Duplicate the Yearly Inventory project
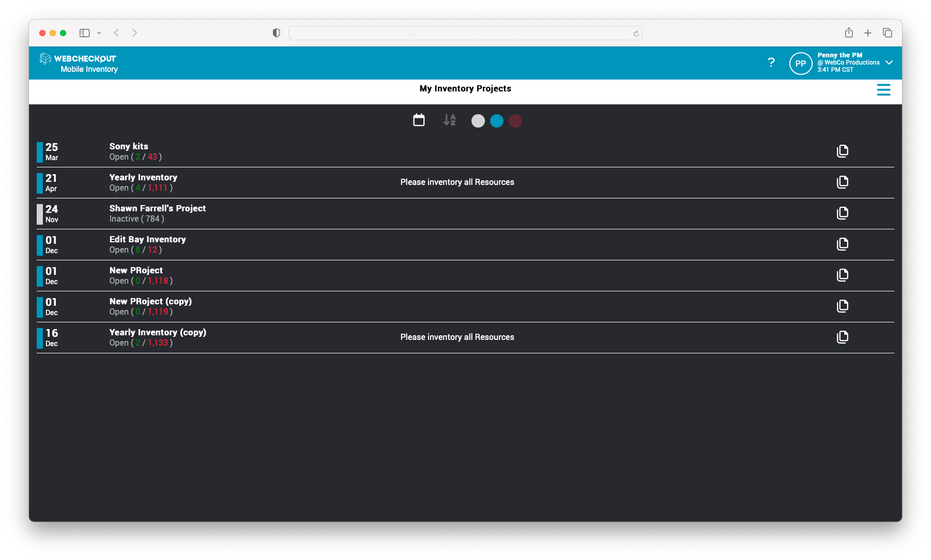The image size is (931, 560). coord(843,182)
